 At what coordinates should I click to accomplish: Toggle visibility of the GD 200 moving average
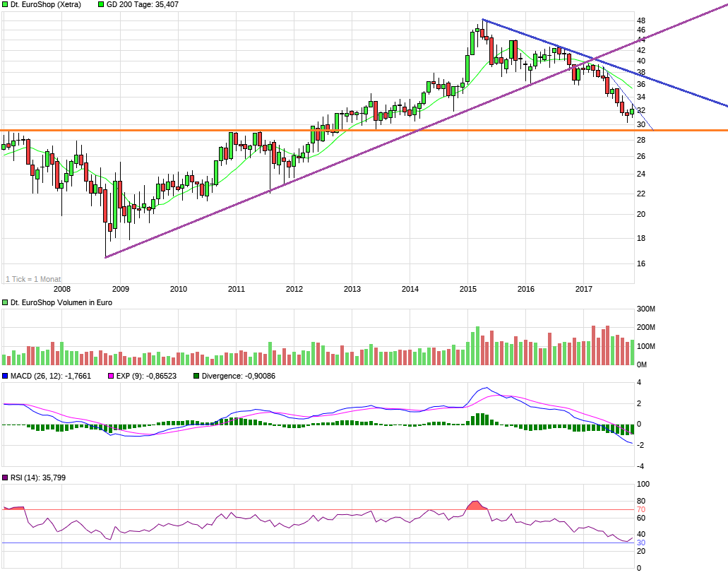click(x=101, y=5)
